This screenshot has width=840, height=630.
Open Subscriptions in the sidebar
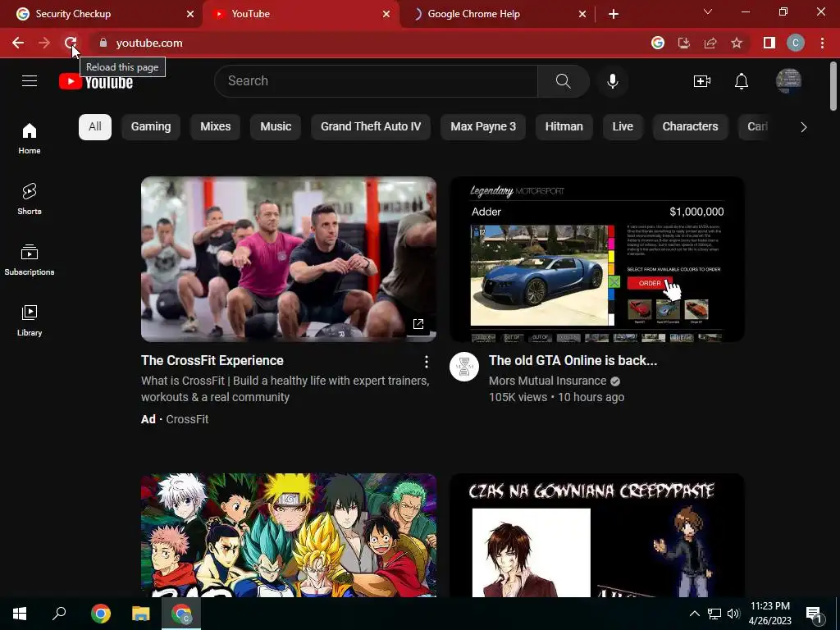pos(30,260)
